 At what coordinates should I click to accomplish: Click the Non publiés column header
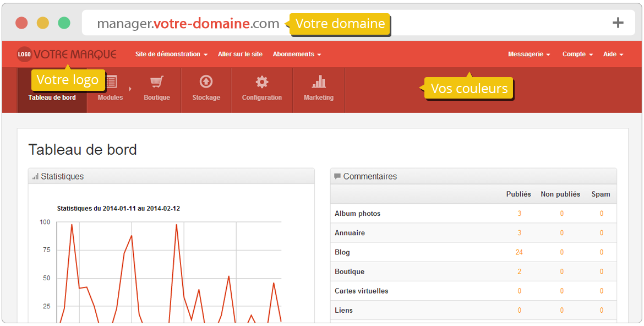click(x=560, y=194)
